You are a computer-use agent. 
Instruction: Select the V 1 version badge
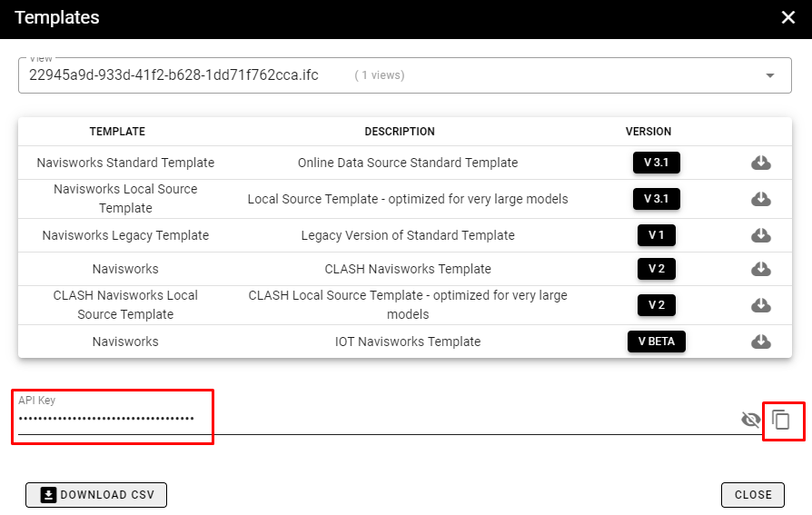[x=656, y=235]
